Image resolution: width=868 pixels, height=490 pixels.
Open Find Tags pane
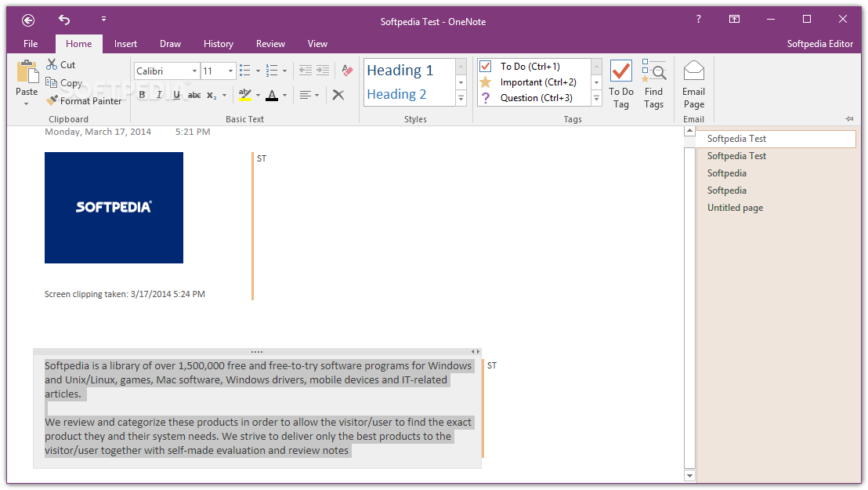[x=654, y=84]
